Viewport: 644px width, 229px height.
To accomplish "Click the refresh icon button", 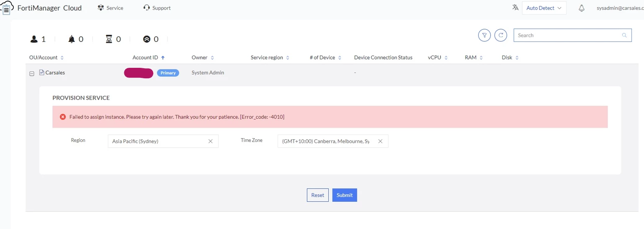I will (501, 35).
